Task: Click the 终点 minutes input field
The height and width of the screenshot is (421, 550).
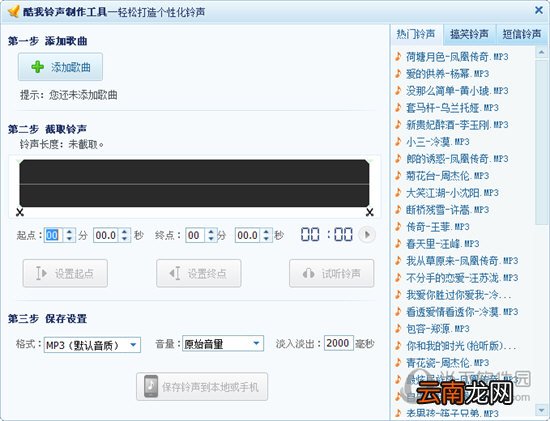Action: pos(196,235)
